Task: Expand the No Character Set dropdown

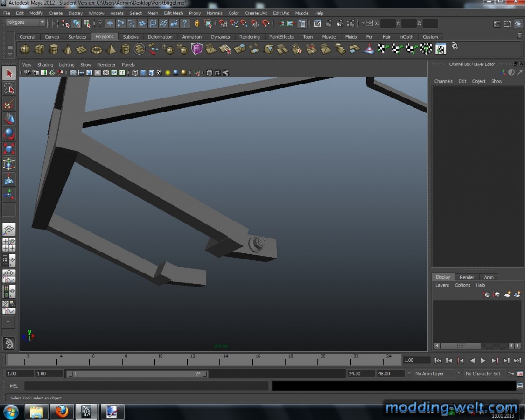Action: pyautogui.click(x=459, y=373)
